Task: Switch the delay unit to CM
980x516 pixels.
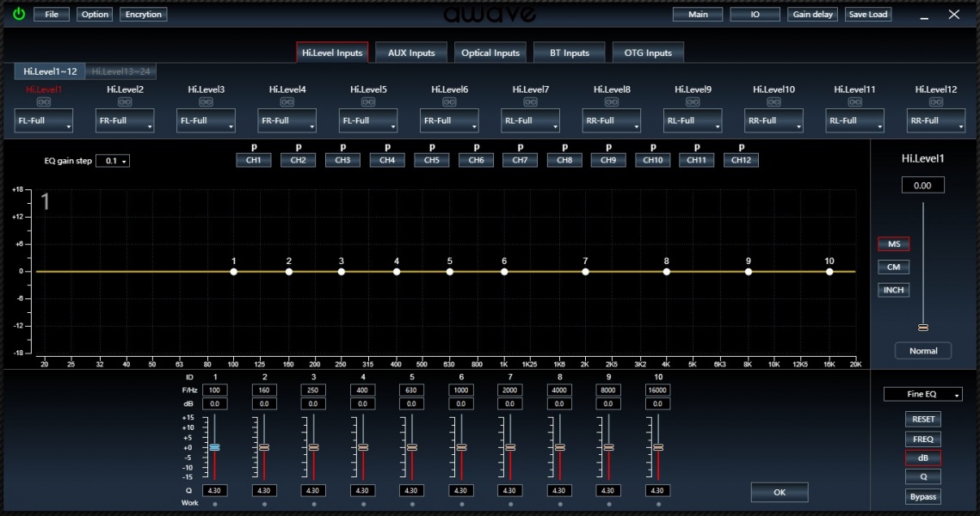Action: pyautogui.click(x=894, y=267)
